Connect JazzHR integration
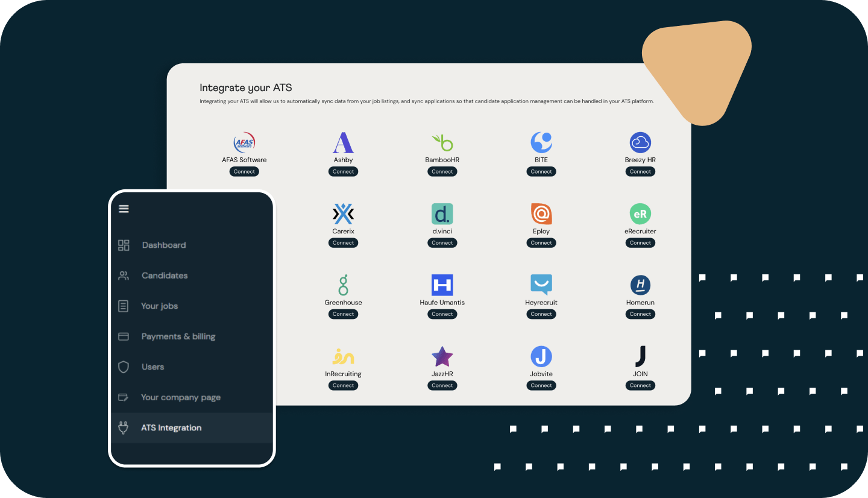The height and width of the screenshot is (498, 868). pos(442,385)
